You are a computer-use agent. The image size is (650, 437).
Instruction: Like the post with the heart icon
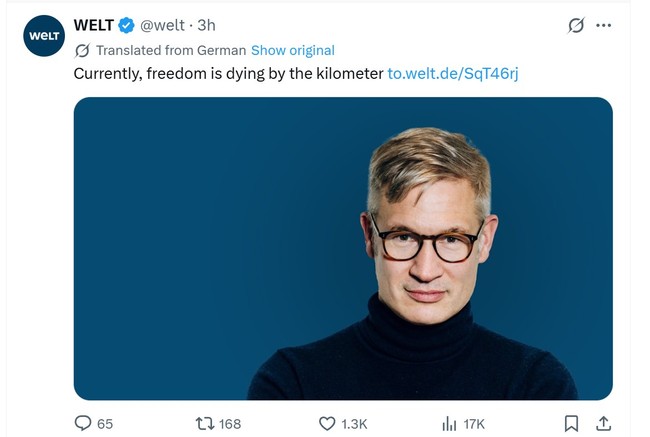(327, 423)
